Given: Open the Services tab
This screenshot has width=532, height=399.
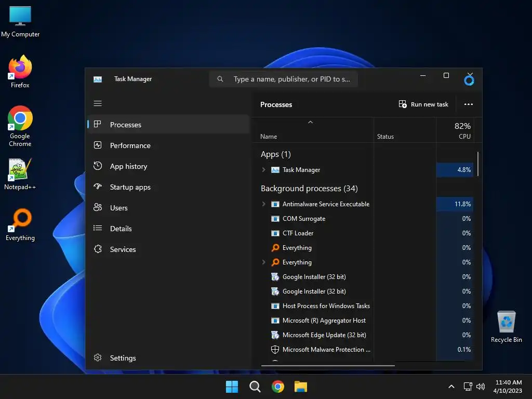Looking at the screenshot, I should pos(169,249).
